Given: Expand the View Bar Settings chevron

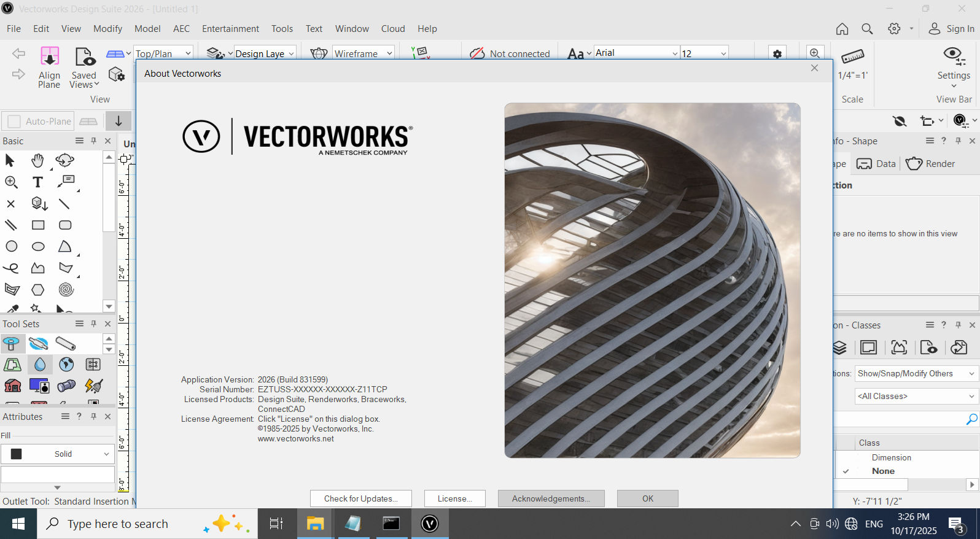Looking at the screenshot, I should pos(954,86).
